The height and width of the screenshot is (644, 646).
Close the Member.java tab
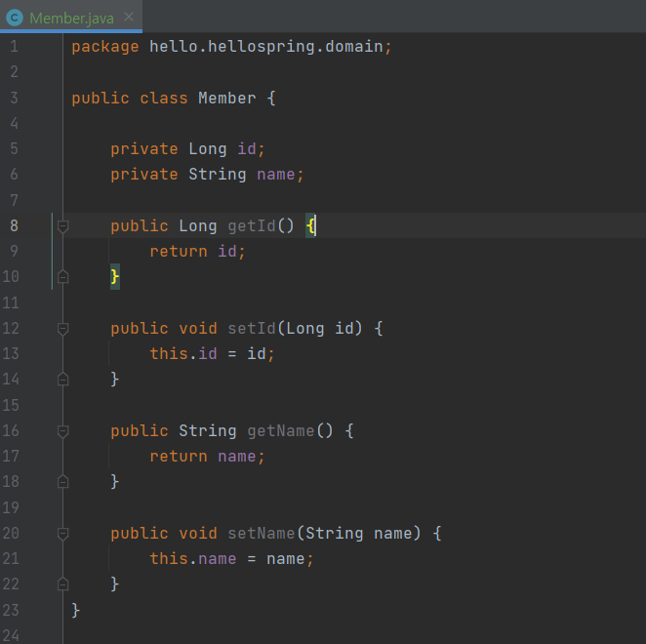(129, 17)
